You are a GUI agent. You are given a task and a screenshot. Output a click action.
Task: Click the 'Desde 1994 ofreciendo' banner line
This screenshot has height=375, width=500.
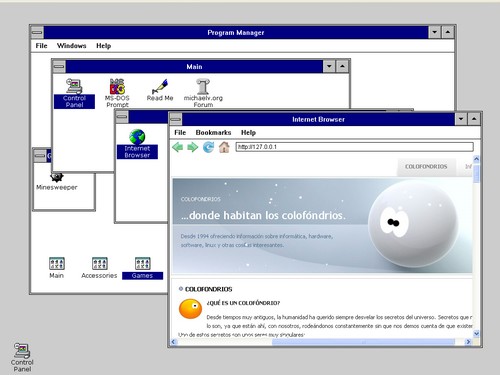pos(257,236)
